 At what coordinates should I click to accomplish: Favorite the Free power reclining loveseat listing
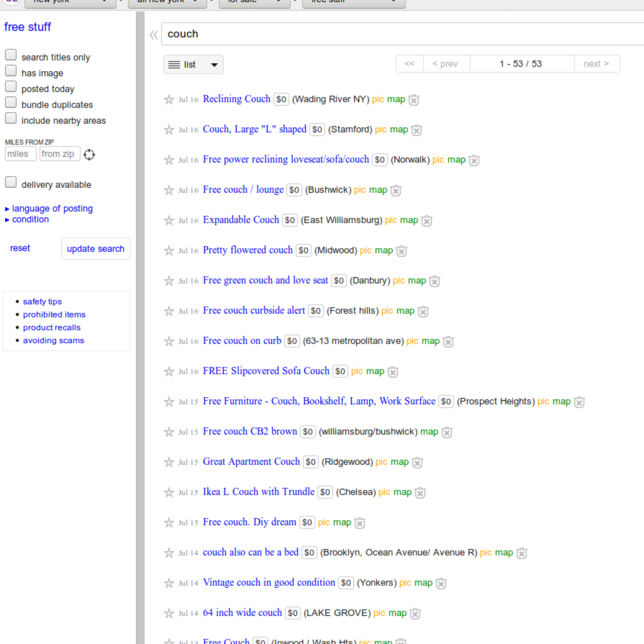169,160
